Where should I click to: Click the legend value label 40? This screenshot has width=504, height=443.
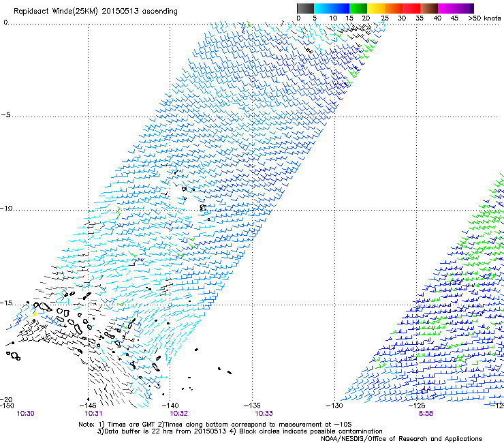(x=437, y=18)
